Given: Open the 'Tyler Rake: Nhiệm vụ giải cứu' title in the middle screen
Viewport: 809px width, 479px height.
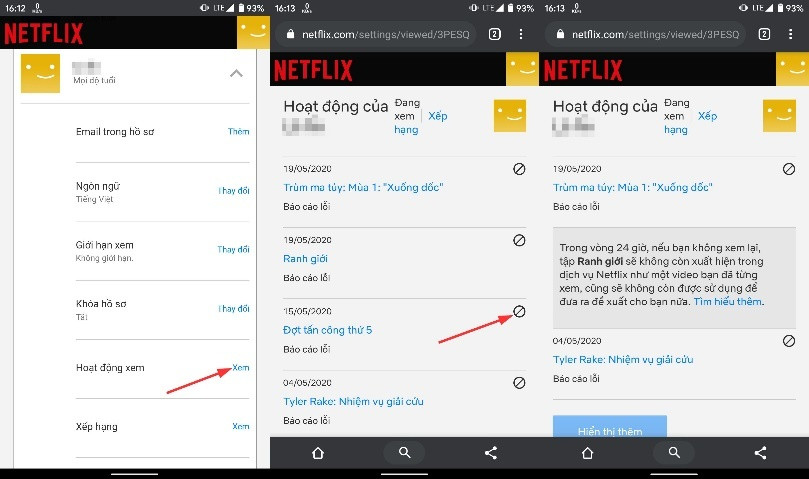Looking at the screenshot, I should coord(353,401).
